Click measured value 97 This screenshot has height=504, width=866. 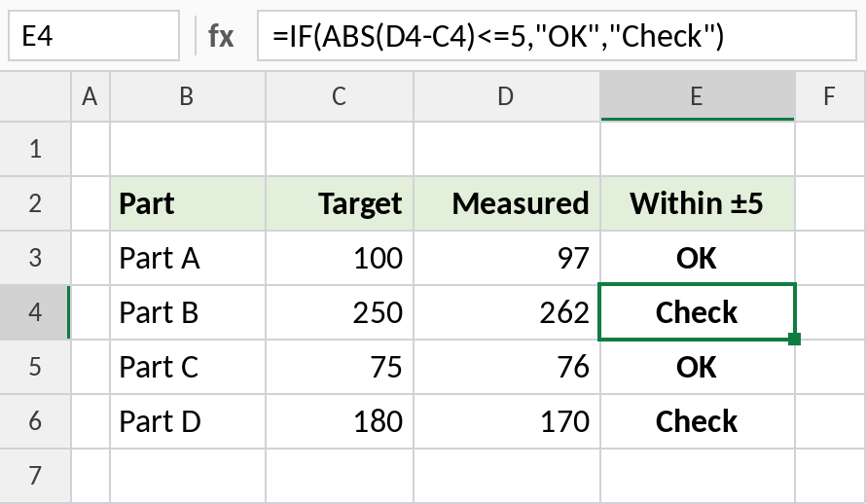pyautogui.click(x=507, y=258)
